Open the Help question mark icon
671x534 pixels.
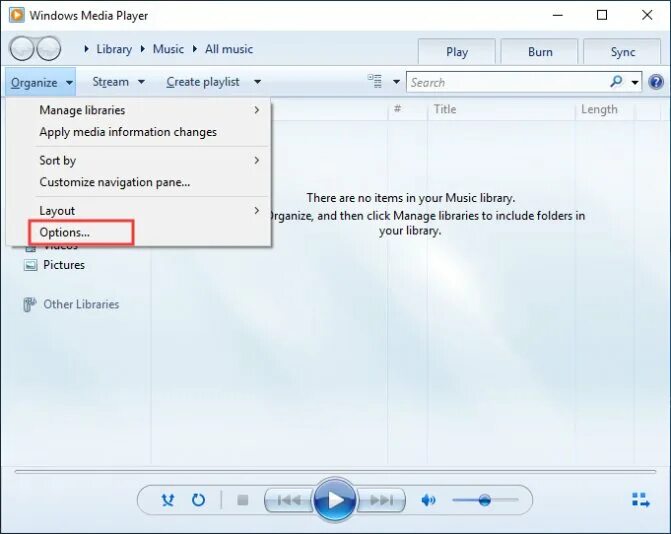656,82
